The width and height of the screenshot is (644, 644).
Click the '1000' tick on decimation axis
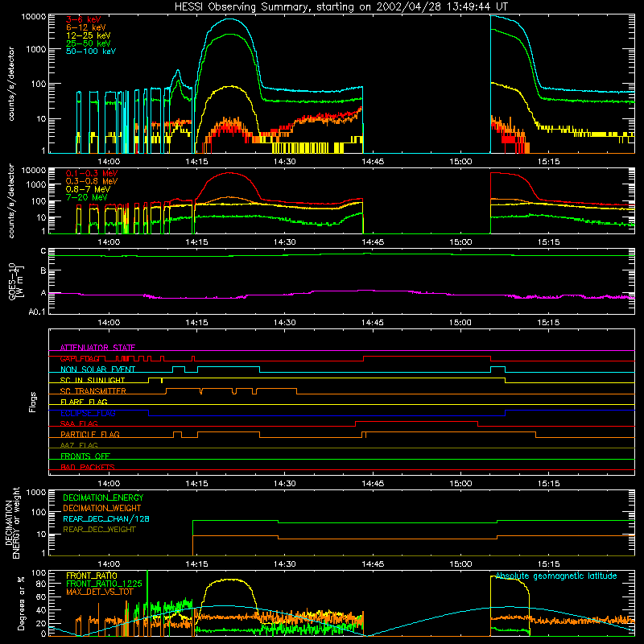pyautogui.click(x=36, y=492)
